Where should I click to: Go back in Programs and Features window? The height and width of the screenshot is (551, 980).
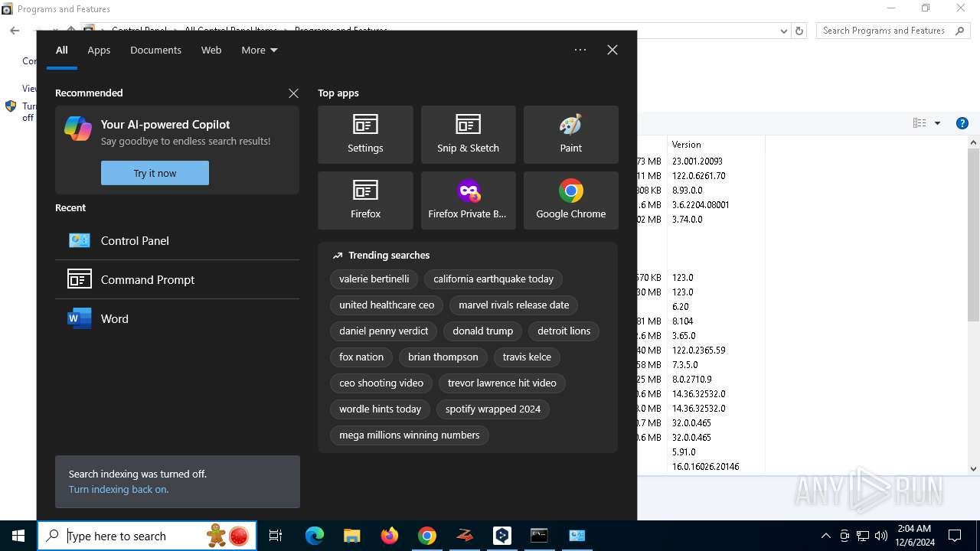(x=15, y=31)
